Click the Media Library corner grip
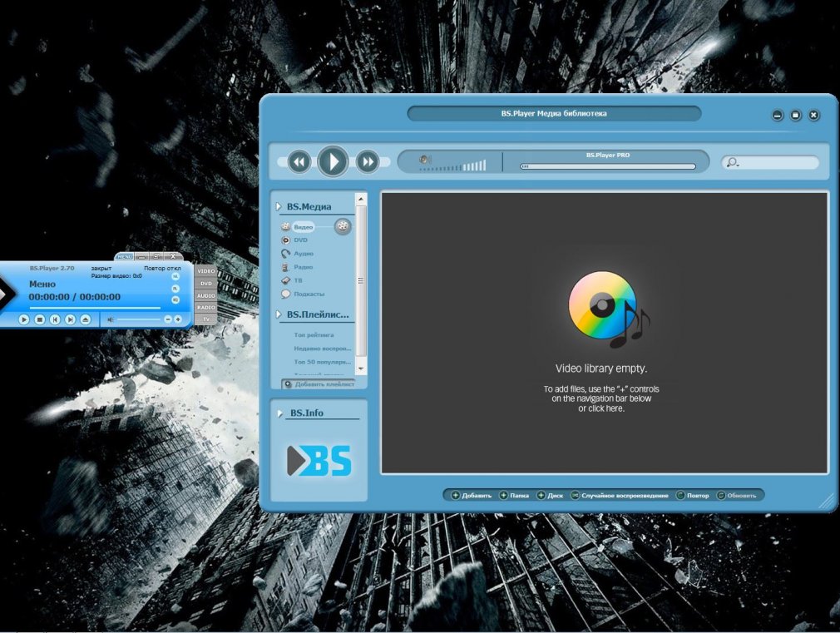Screen dimensions: 840x633 pos(828,502)
